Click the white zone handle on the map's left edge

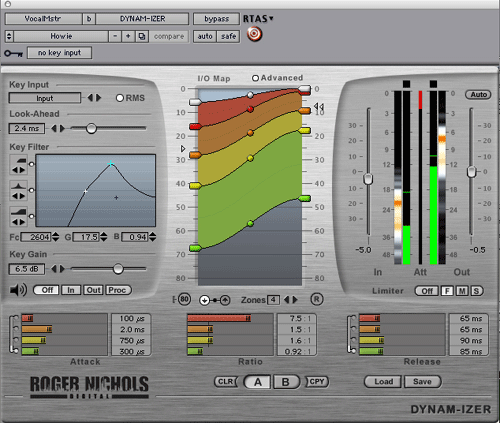tap(195, 102)
